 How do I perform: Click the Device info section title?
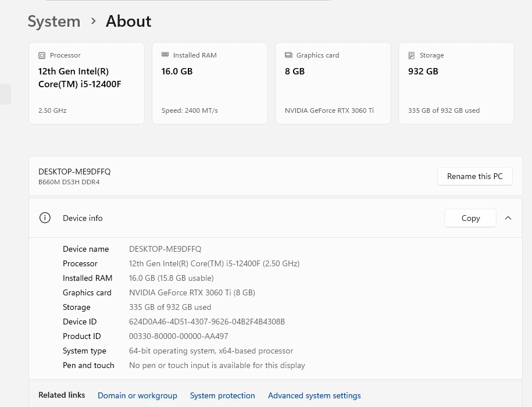[x=83, y=218]
